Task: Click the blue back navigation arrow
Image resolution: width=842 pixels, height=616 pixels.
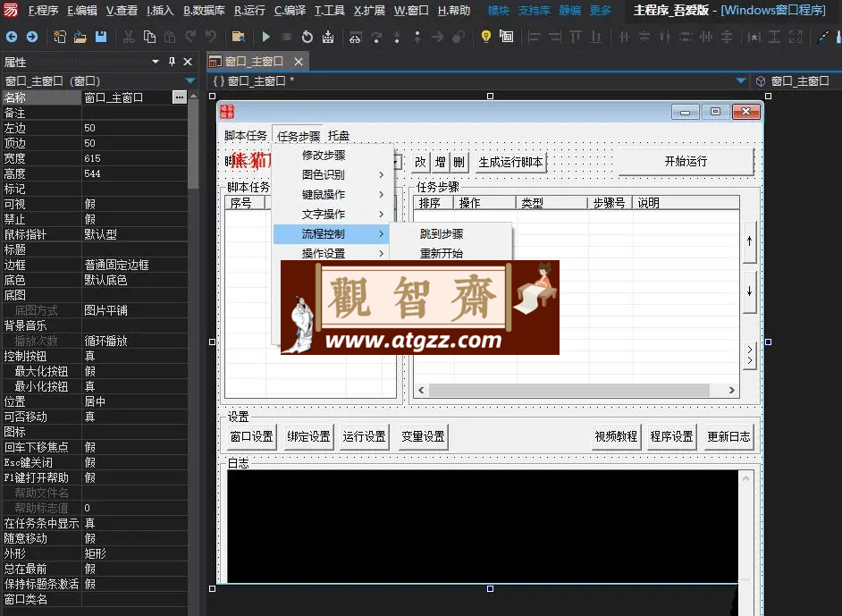Action: click(12, 37)
